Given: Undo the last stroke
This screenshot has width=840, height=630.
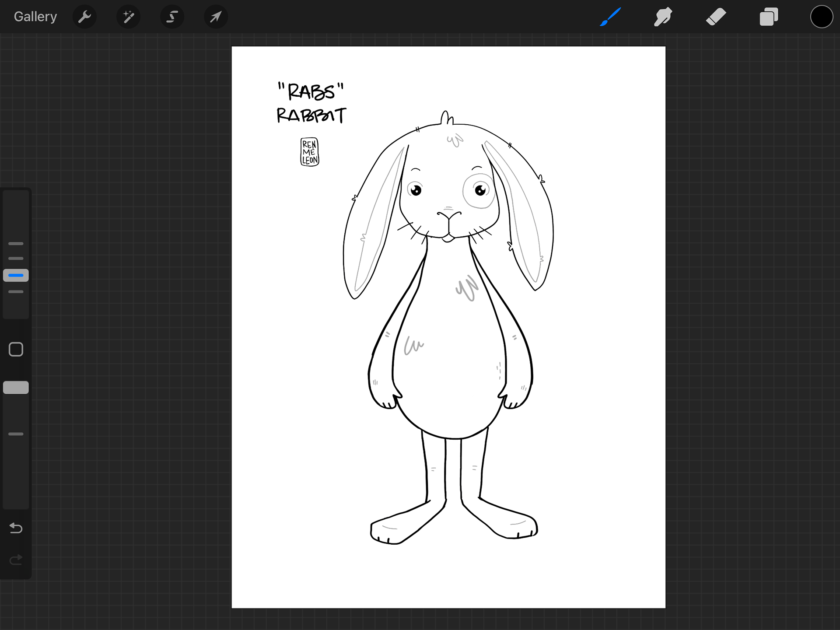Looking at the screenshot, I should tap(16, 528).
